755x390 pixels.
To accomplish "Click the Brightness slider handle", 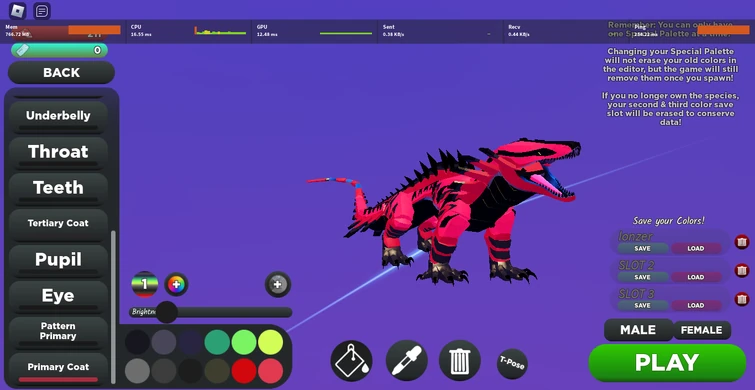I will click(x=167, y=312).
